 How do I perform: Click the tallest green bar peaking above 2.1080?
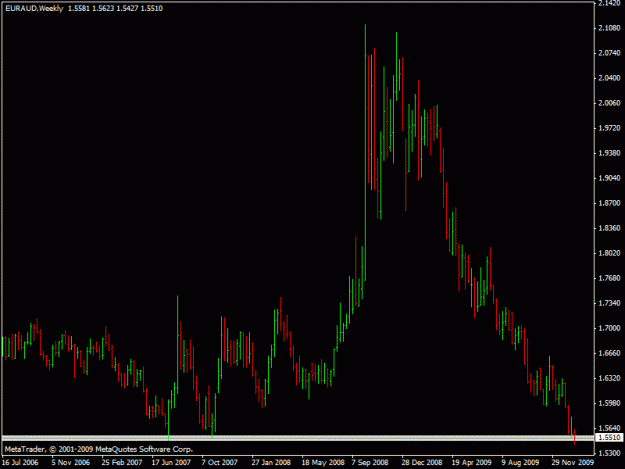click(366, 152)
